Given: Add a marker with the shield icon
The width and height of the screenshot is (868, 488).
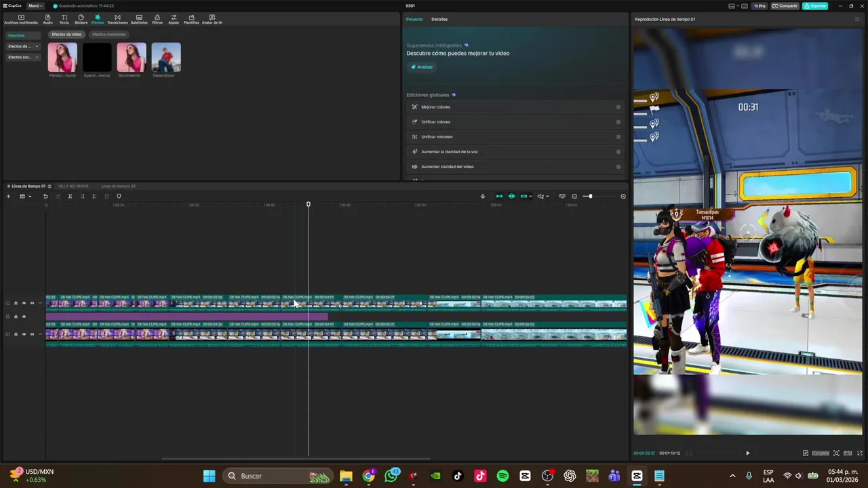Looking at the screenshot, I should click(x=119, y=197).
